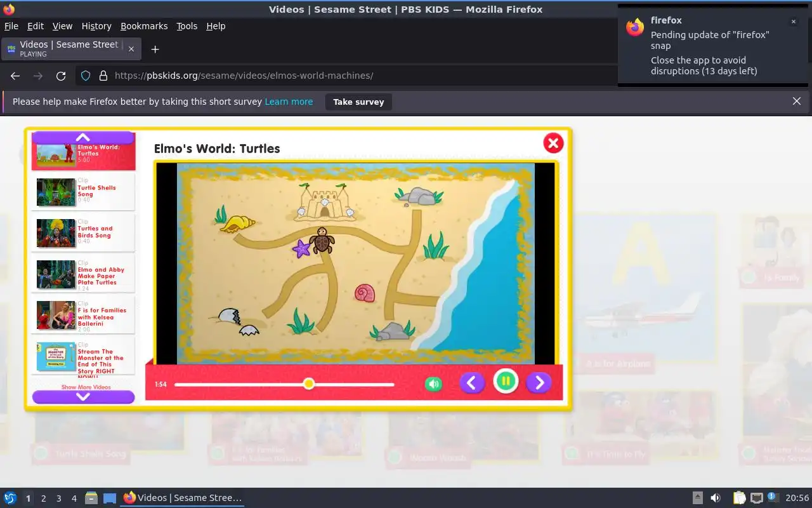Click the taskbar clock 20:56
The width and height of the screenshot is (812, 508).
797,498
